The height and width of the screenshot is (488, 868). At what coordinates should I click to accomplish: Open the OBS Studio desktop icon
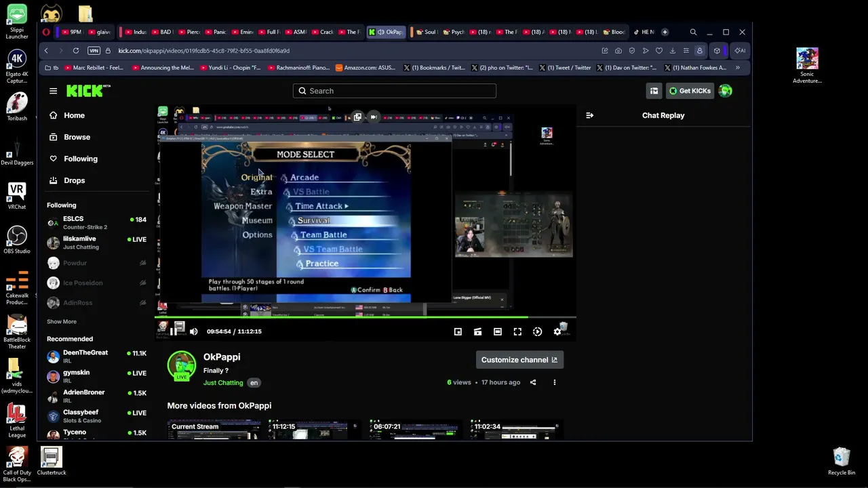click(17, 240)
